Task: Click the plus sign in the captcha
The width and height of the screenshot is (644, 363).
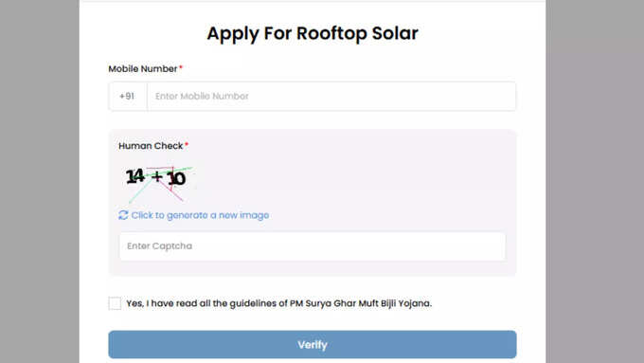Action: click(156, 177)
